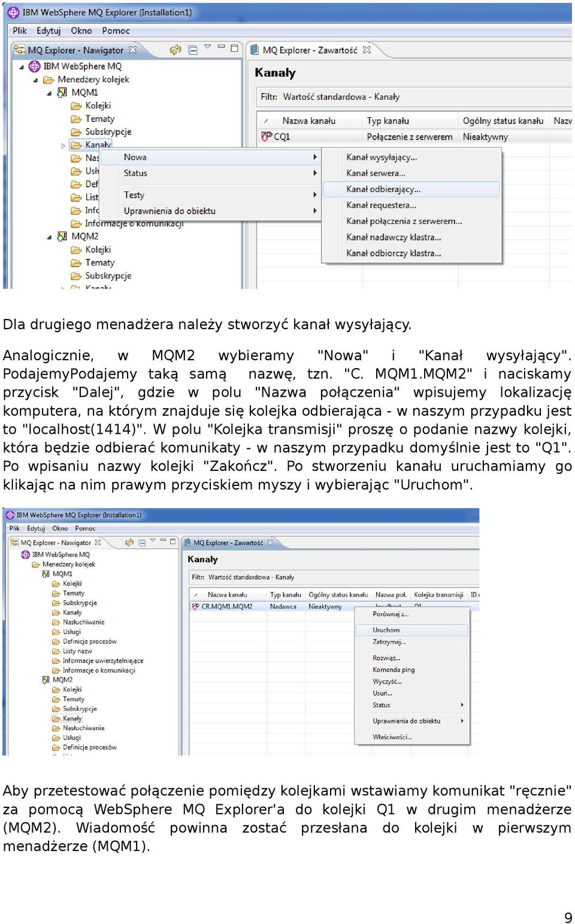This screenshot has width=575, height=924.
Task: Click the Zawartość tab document icon in the first screenshot
Action: pos(254,50)
